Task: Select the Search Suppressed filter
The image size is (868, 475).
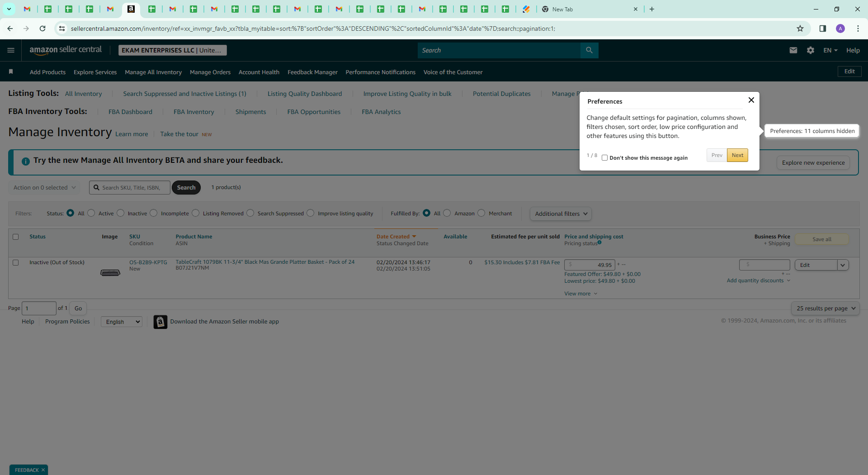Action: coord(250,213)
